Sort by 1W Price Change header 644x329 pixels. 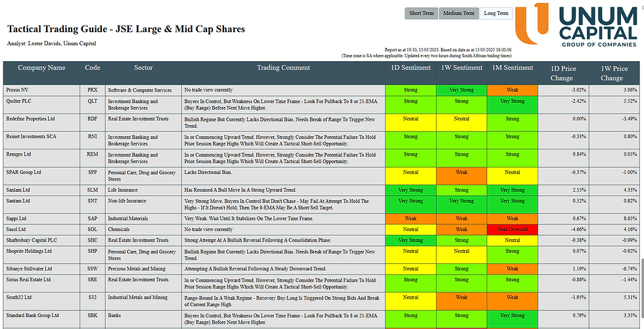(614, 73)
